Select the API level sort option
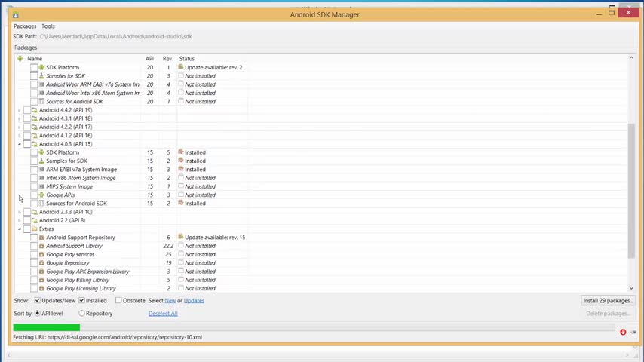The width and height of the screenshot is (644, 362). pos(38,313)
